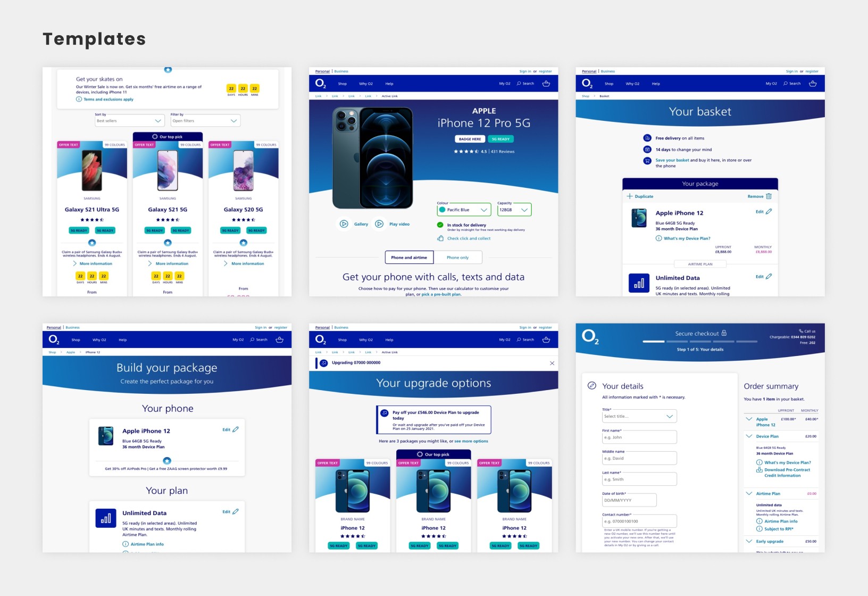868x596 pixels.
Task: Click the speech bubble icon beside Upgrading 07000 000000
Action: point(323,363)
